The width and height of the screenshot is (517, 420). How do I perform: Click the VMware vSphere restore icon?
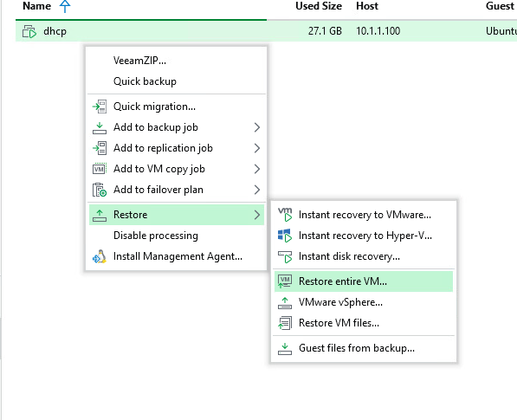point(285,302)
